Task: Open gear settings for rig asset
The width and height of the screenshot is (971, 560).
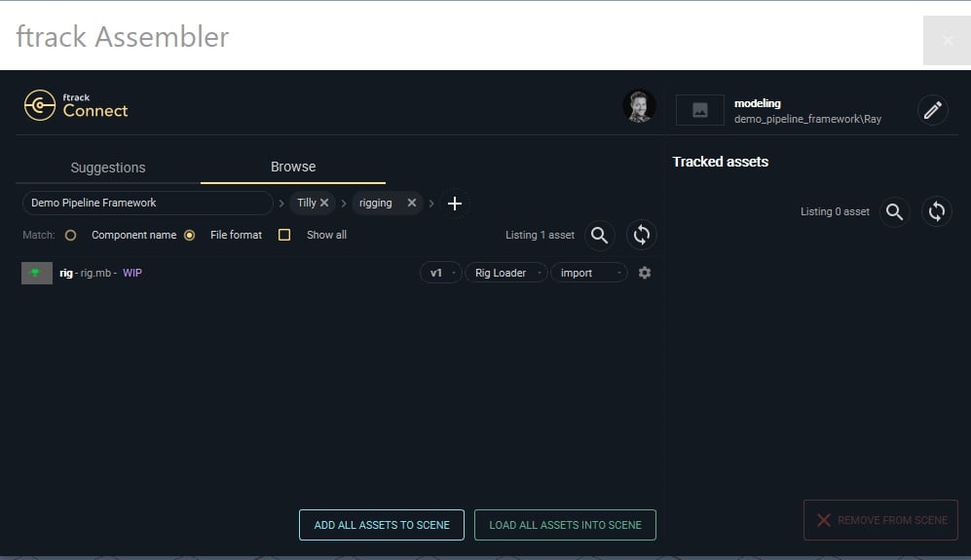Action: click(x=645, y=273)
